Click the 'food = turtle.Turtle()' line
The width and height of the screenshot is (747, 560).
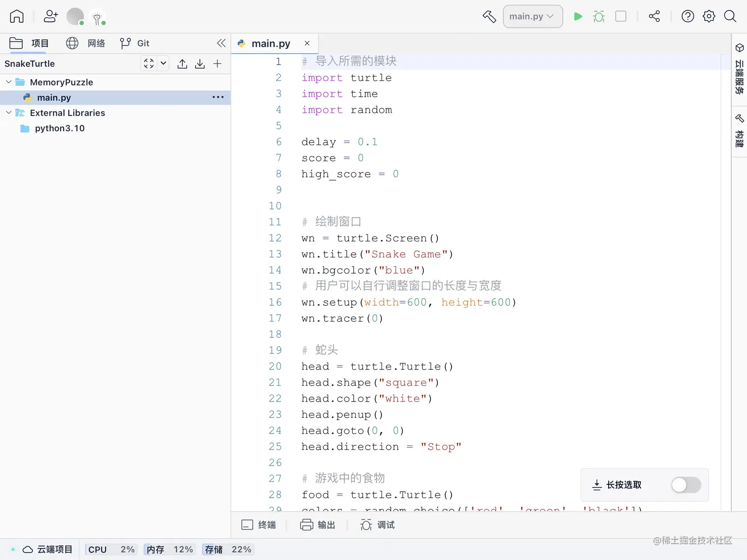pos(377,495)
